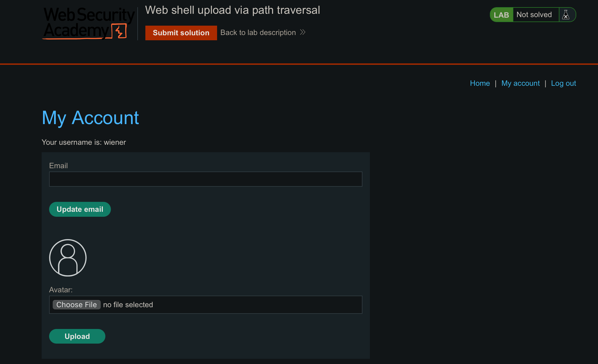Click Choose File for avatar
This screenshot has height=364, width=598.
(76, 305)
